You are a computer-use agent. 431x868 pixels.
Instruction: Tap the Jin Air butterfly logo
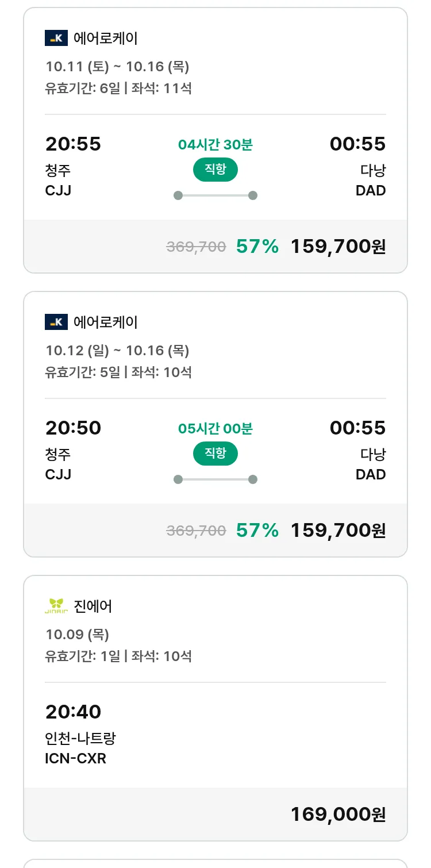(56, 606)
